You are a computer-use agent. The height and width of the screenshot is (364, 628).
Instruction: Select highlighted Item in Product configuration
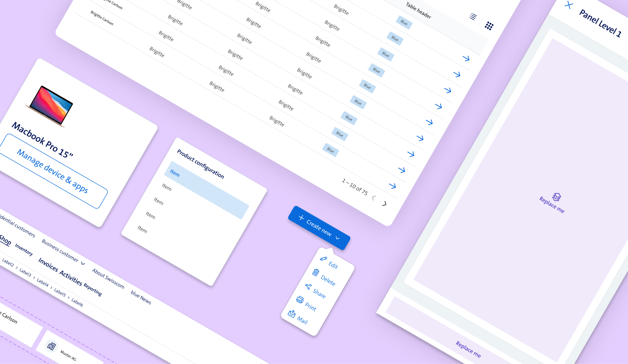pyautogui.click(x=207, y=190)
